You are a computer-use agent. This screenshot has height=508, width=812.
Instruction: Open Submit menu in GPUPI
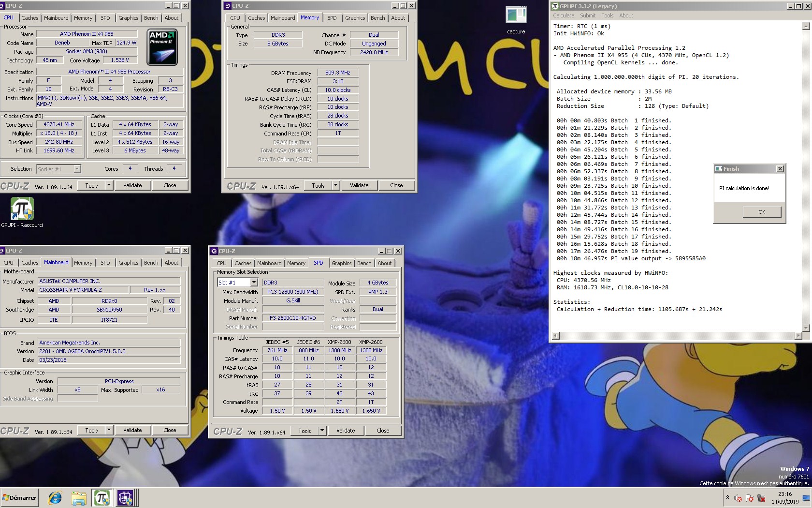coord(588,15)
